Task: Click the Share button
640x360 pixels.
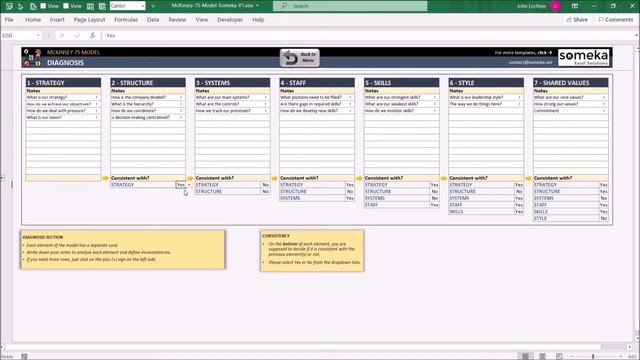Action: [577, 20]
